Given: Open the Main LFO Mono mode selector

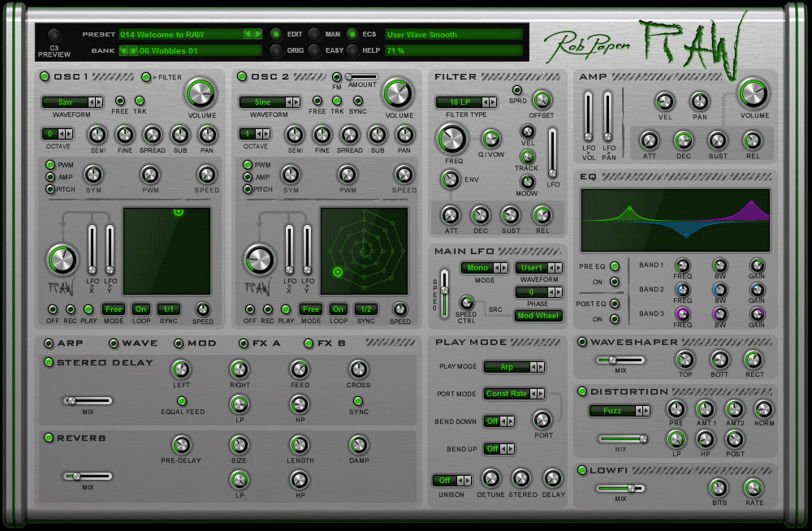Looking at the screenshot, I should click(x=484, y=268).
